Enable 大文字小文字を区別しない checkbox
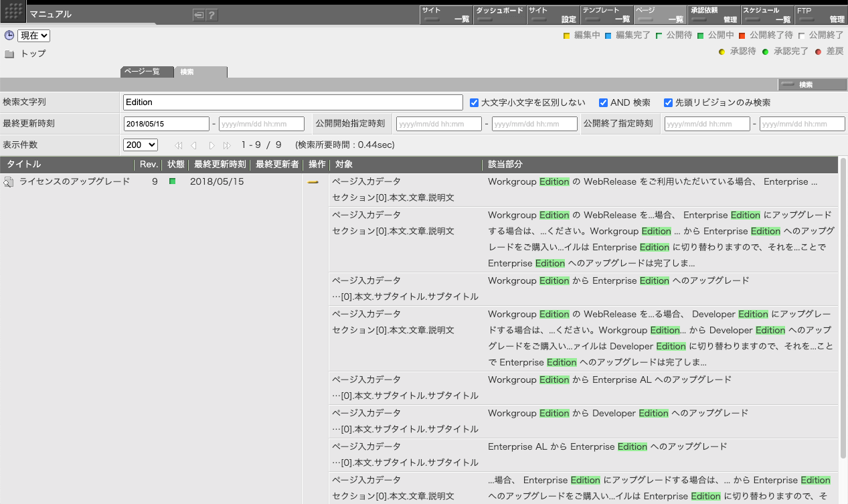 475,102
